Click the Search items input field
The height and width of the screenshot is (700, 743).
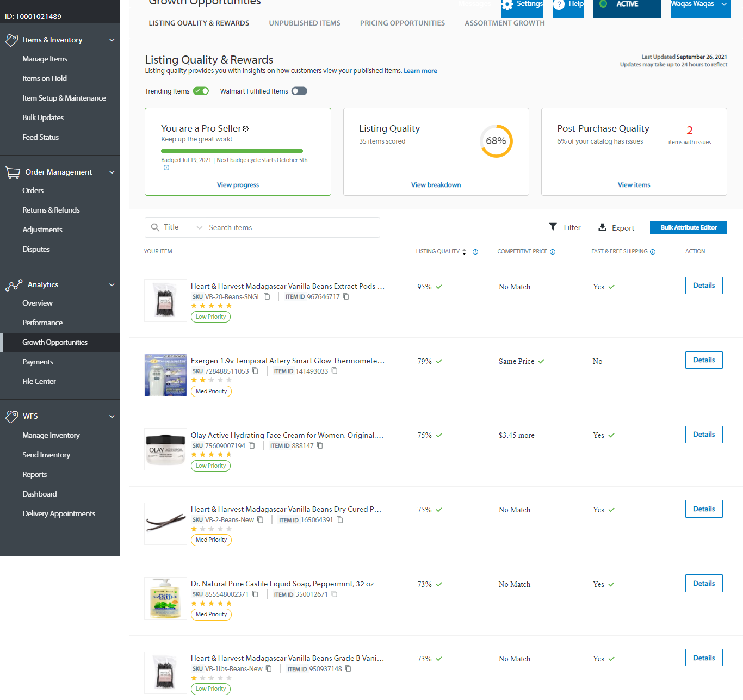(x=293, y=227)
